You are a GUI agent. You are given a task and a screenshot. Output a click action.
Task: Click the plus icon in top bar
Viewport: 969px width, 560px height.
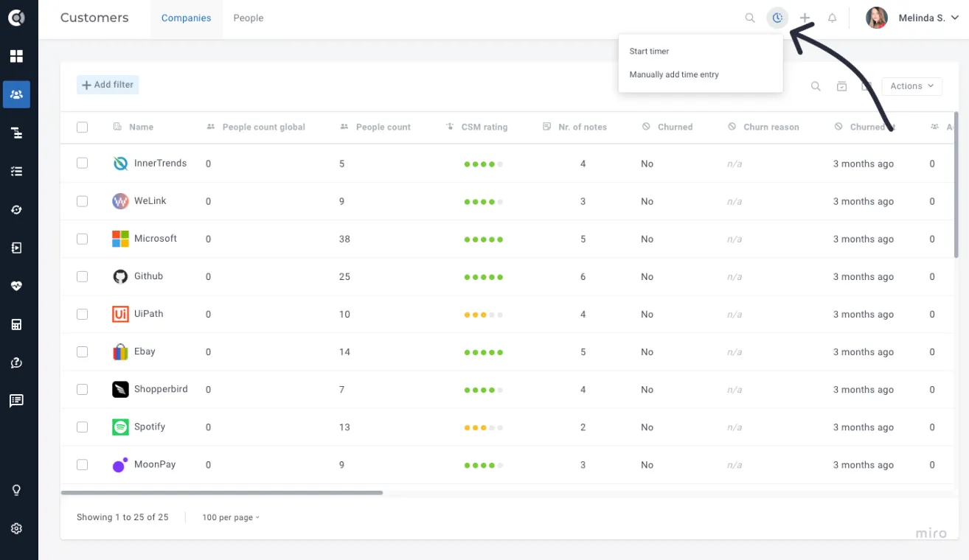pyautogui.click(x=805, y=18)
